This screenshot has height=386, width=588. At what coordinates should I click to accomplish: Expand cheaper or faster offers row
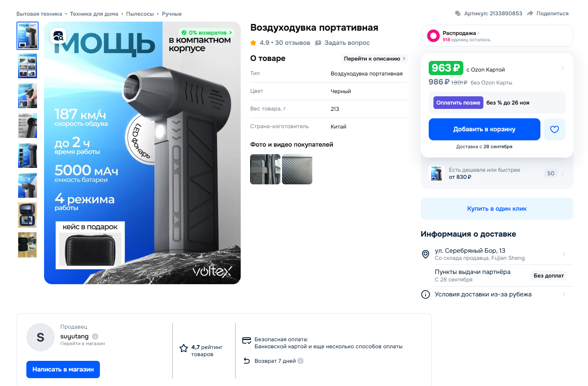pyautogui.click(x=497, y=173)
